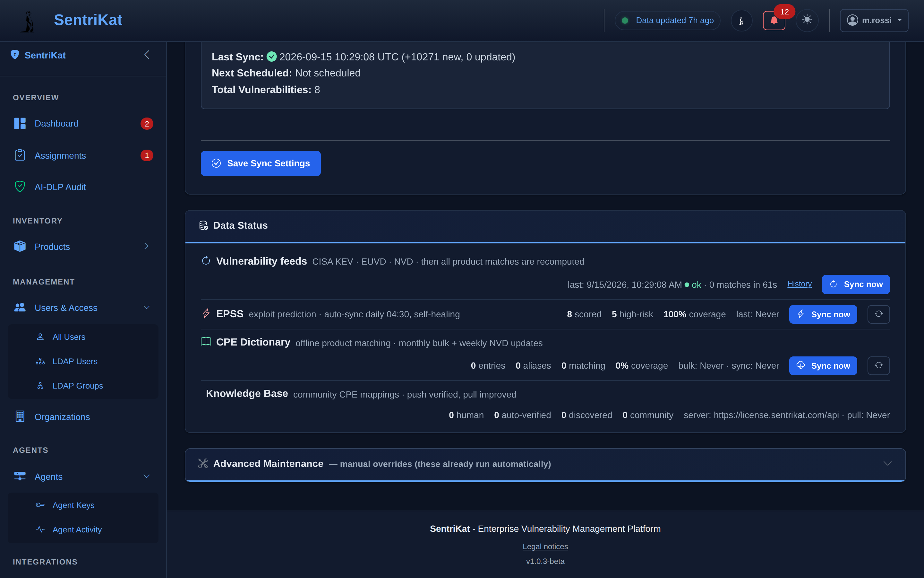
Task: Open Assignments in the sidebar
Action: tap(83, 156)
